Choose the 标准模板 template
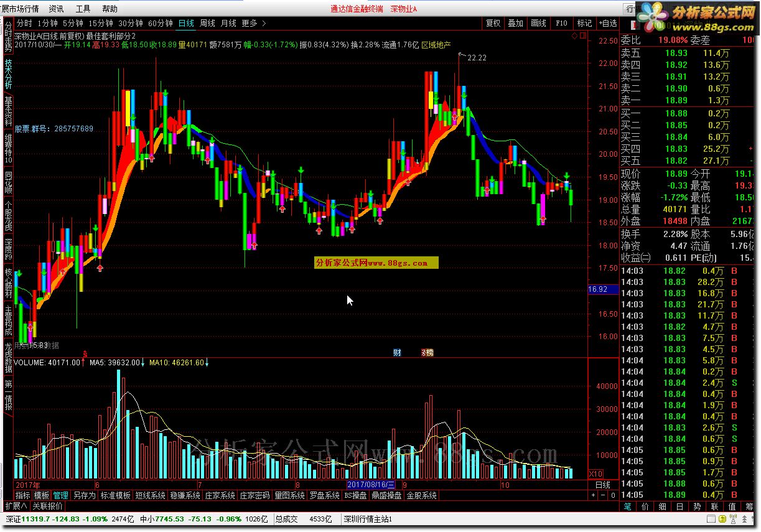Image resolution: width=761 pixels, height=532 pixels. tap(115, 496)
